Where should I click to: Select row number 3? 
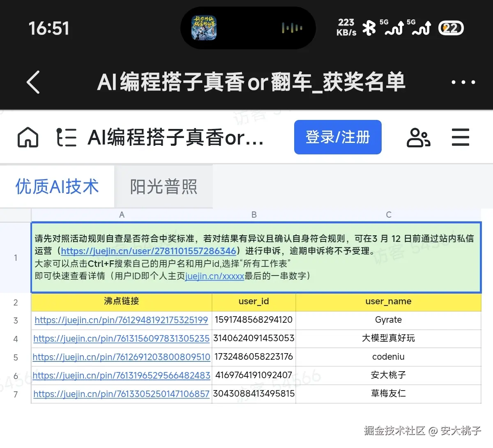pyautogui.click(x=16, y=320)
